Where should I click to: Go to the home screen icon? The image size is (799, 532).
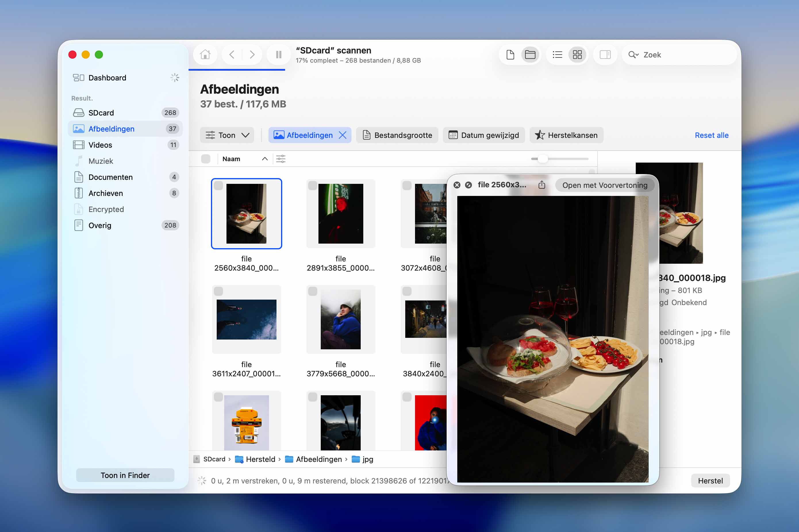tap(205, 55)
